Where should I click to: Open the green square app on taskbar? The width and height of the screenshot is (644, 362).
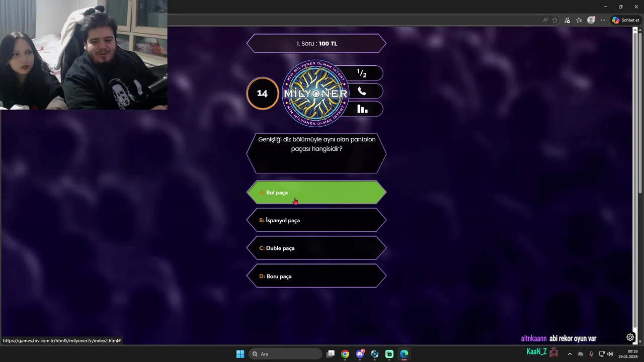coord(389,354)
